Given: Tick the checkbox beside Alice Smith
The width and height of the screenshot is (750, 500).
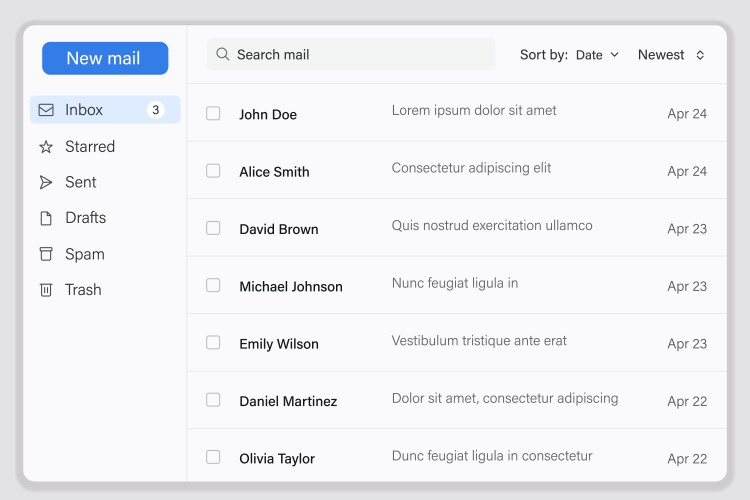Looking at the screenshot, I should pyautogui.click(x=213, y=171).
